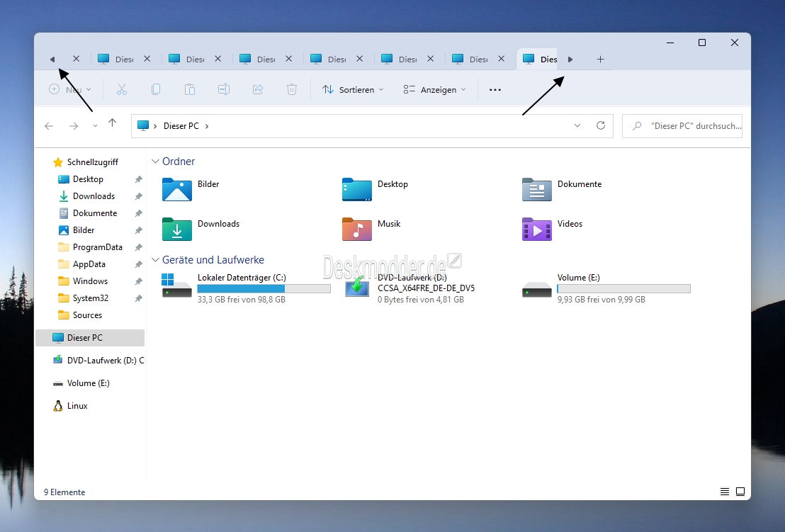
Task: Open Desktop in the Schnellzugriff sidebar
Action: (88, 179)
